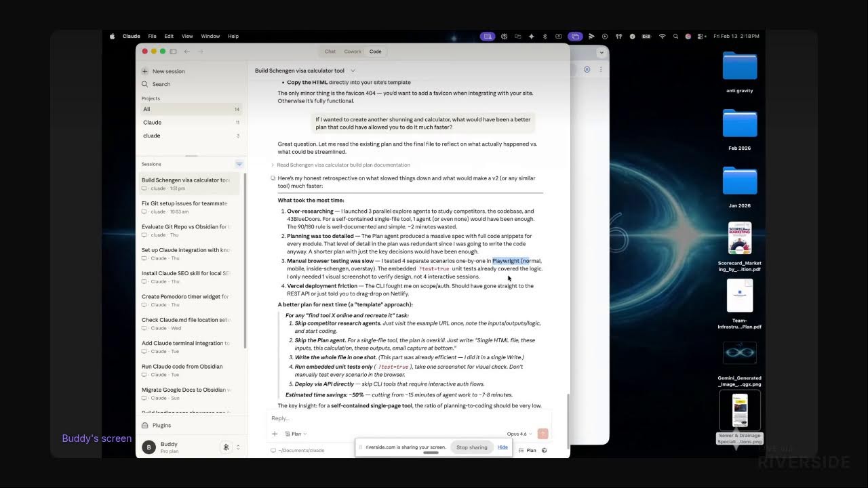Switch to the Chat tab
The image size is (868, 488).
330,52
